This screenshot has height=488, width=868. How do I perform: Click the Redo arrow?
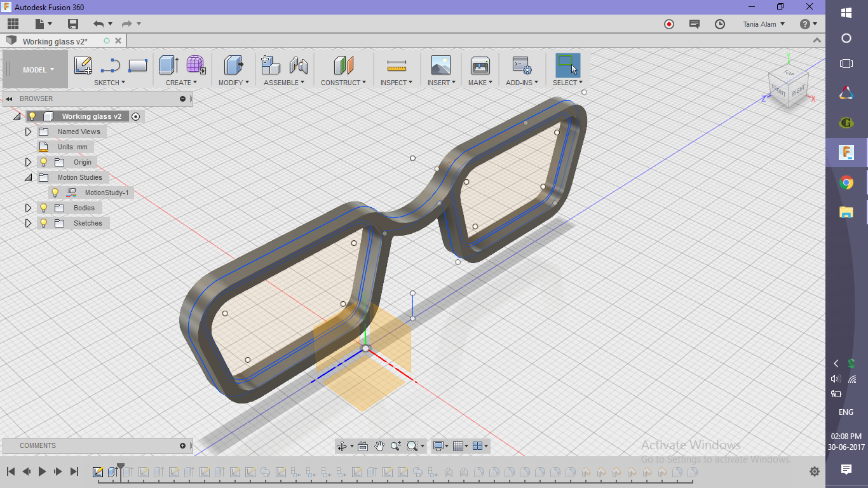click(126, 24)
